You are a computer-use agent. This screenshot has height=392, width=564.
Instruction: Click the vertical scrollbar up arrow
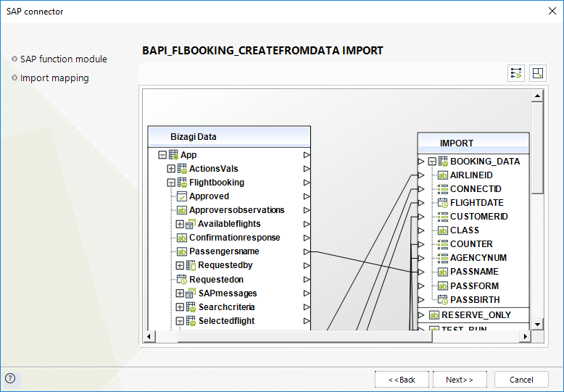coord(537,96)
